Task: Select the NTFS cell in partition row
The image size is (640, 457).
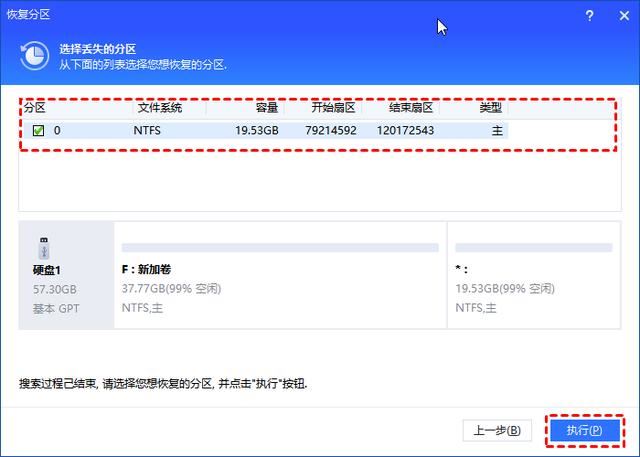Action: (x=148, y=130)
